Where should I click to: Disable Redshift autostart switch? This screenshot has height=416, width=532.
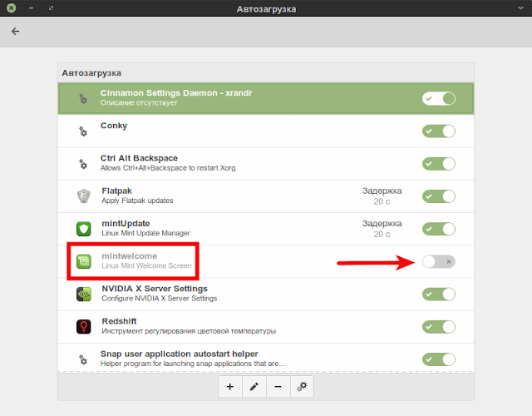(439, 327)
